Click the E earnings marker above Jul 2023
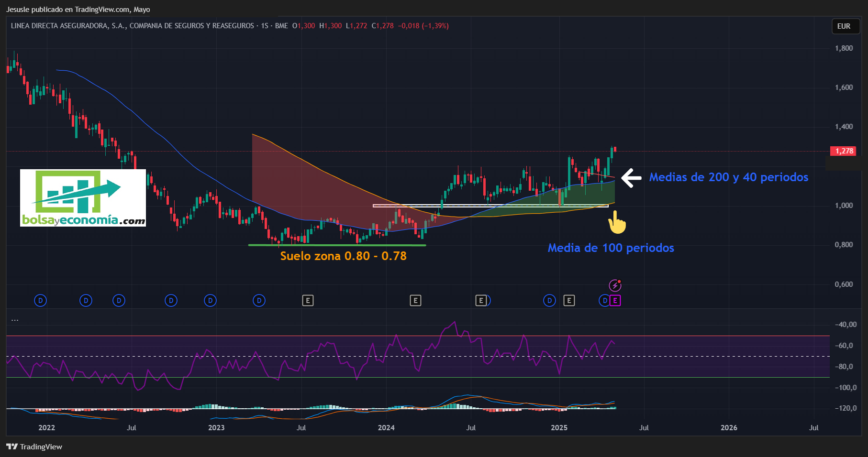 pos(308,301)
